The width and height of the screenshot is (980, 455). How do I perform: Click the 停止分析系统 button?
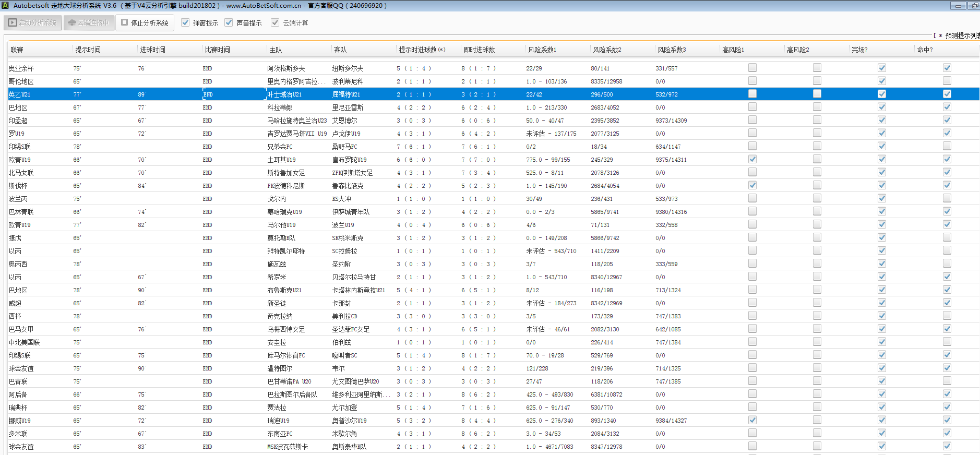pyautogui.click(x=145, y=23)
